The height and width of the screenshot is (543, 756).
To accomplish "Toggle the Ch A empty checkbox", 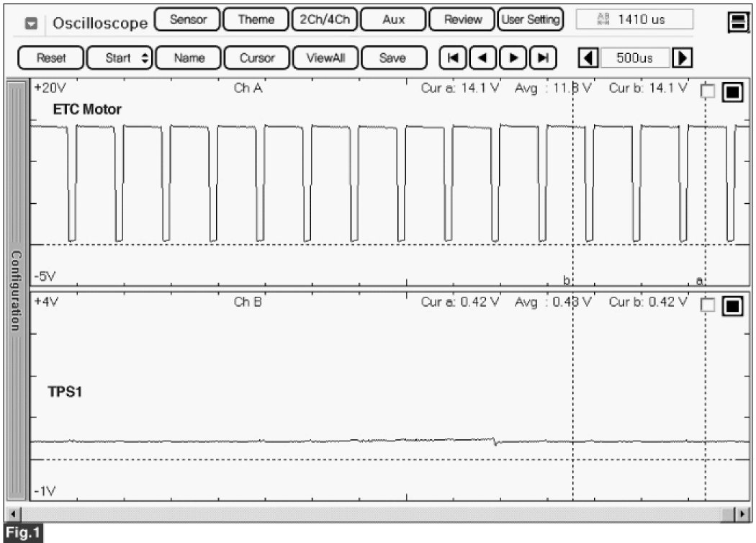I will (x=708, y=91).
